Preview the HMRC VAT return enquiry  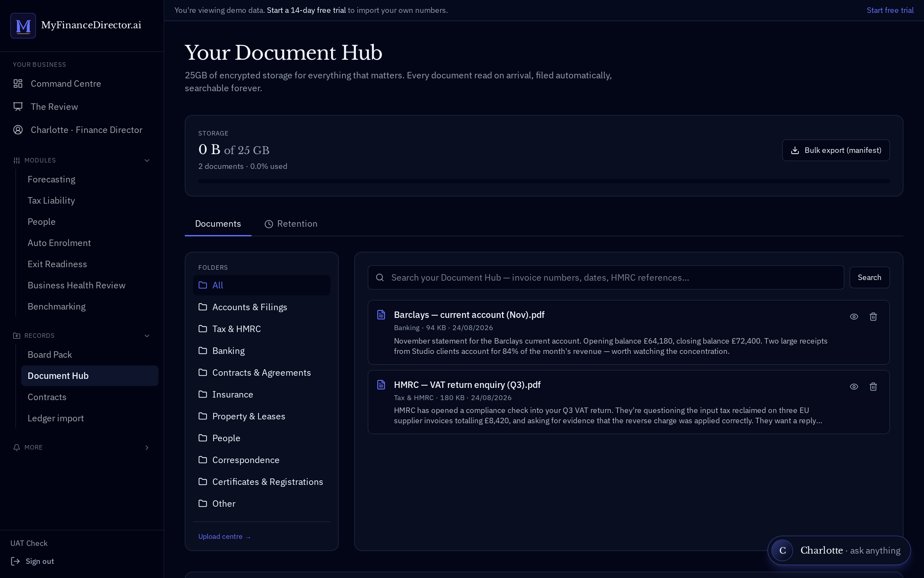click(854, 387)
